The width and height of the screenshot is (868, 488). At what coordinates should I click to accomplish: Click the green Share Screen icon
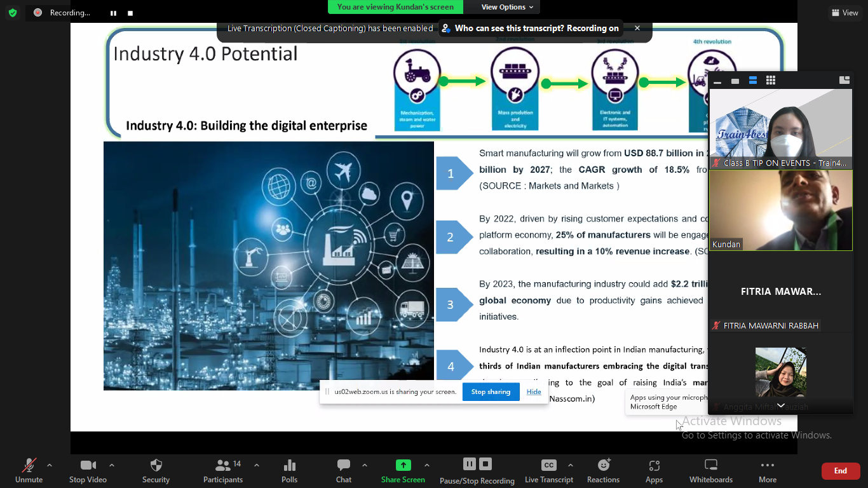403,466
